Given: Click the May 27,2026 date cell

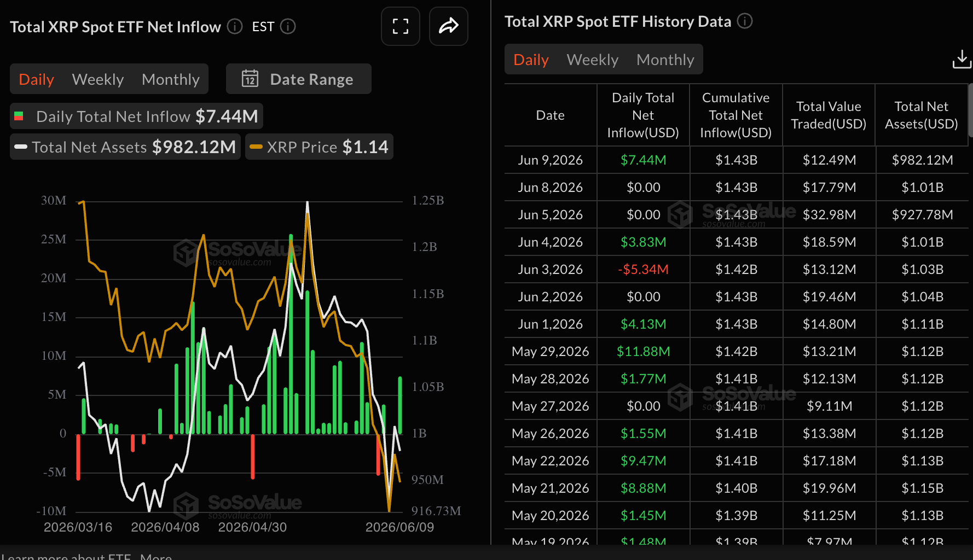Looking at the screenshot, I should point(550,406).
